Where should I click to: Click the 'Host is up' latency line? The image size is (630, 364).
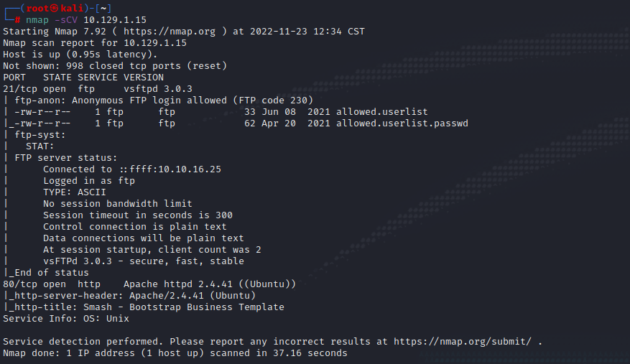point(80,55)
